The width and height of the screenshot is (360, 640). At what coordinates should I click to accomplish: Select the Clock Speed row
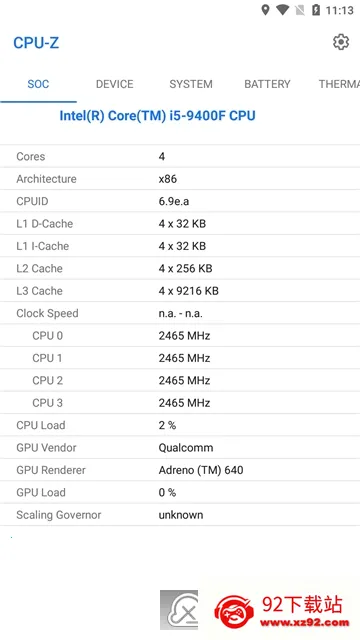coord(180,313)
